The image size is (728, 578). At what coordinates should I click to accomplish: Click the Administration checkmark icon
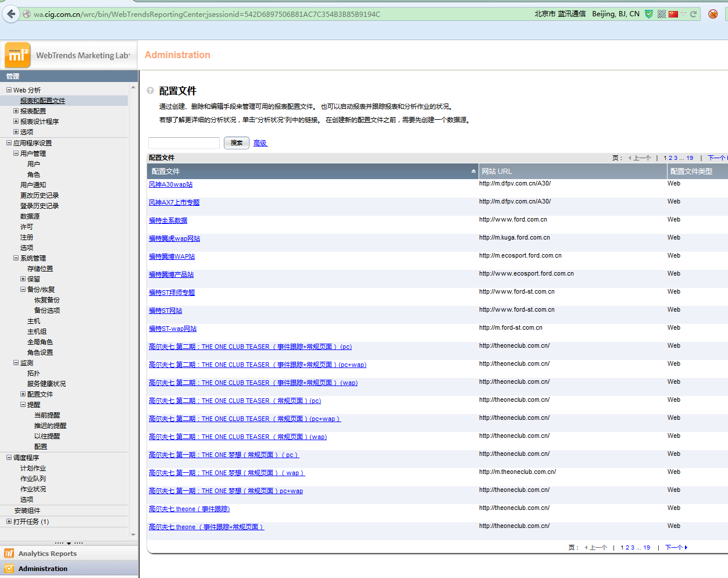pos(9,569)
